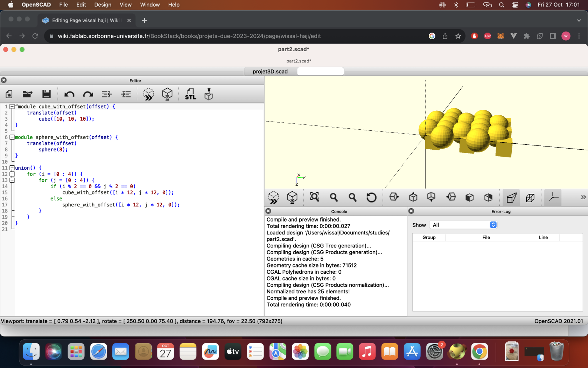Viewport: 588px width, 368px height.
Task: Open Finder from the Dock
Action: pos(31,352)
